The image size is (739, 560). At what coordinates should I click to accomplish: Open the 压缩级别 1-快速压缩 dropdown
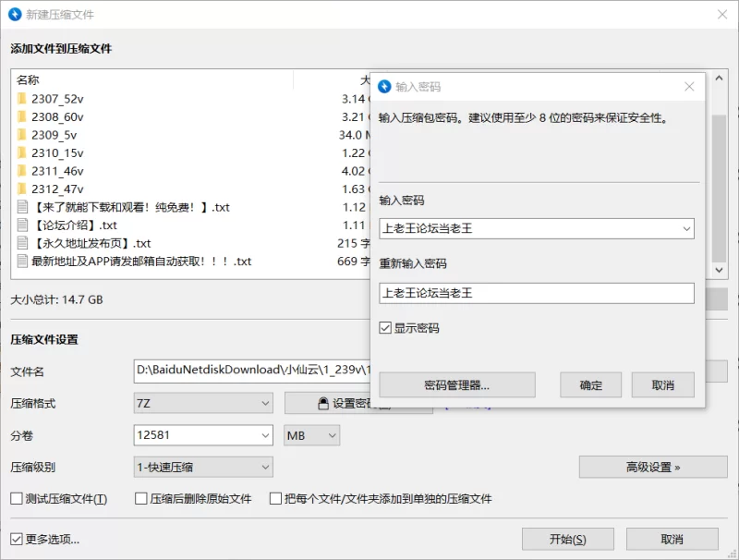203,468
